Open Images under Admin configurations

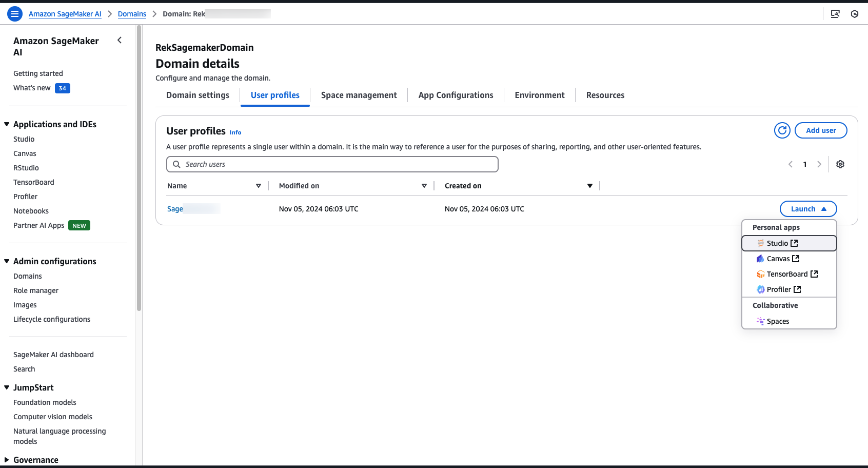tap(25, 305)
